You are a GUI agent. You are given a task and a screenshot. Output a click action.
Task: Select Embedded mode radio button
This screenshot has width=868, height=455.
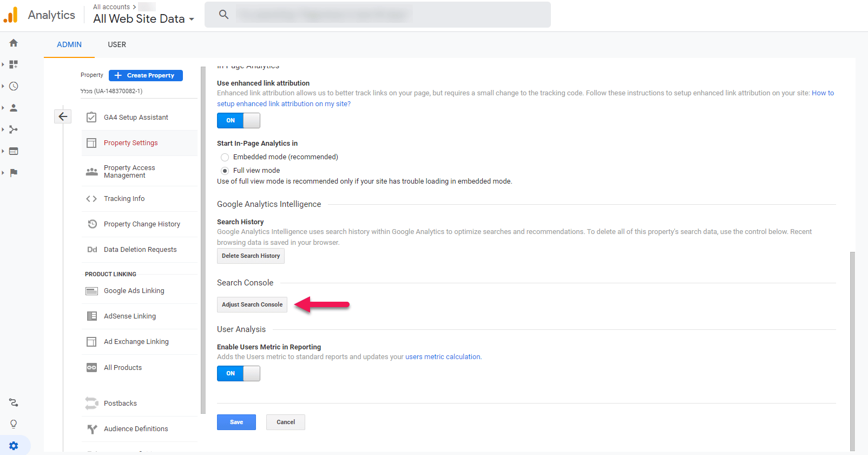pos(225,157)
